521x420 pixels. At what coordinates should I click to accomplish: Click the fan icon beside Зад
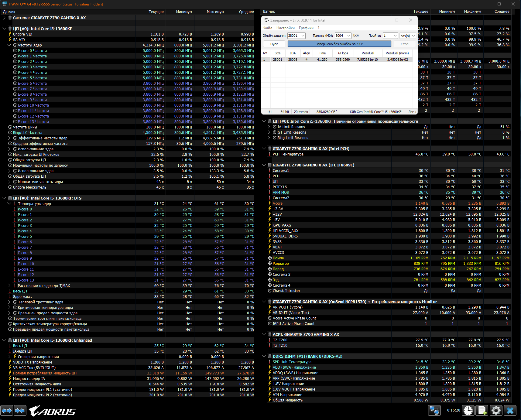point(270,280)
